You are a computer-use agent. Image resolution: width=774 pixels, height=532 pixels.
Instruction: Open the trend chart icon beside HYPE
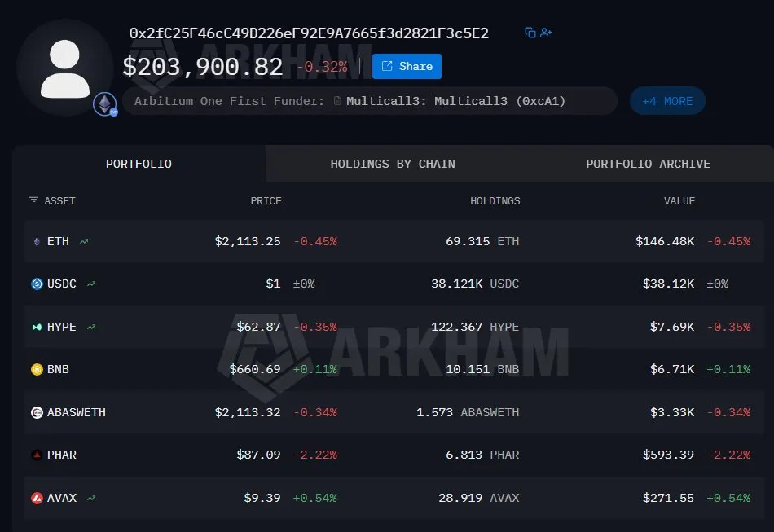91,327
